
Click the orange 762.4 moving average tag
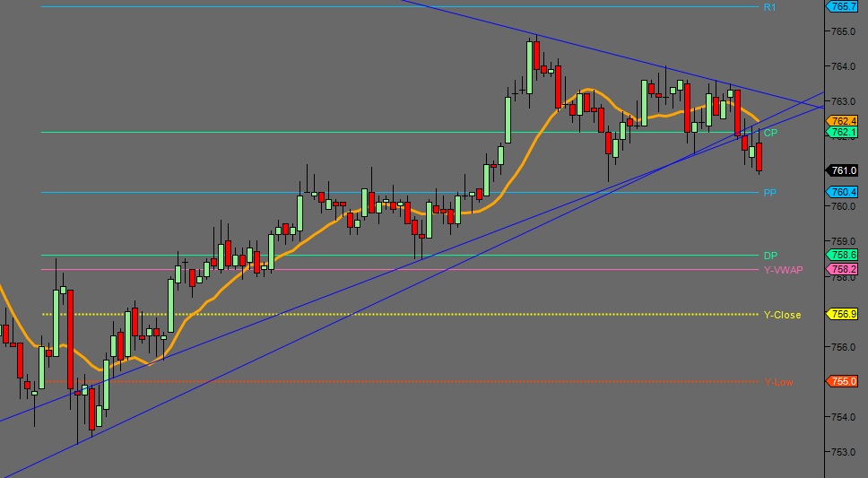point(842,121)
